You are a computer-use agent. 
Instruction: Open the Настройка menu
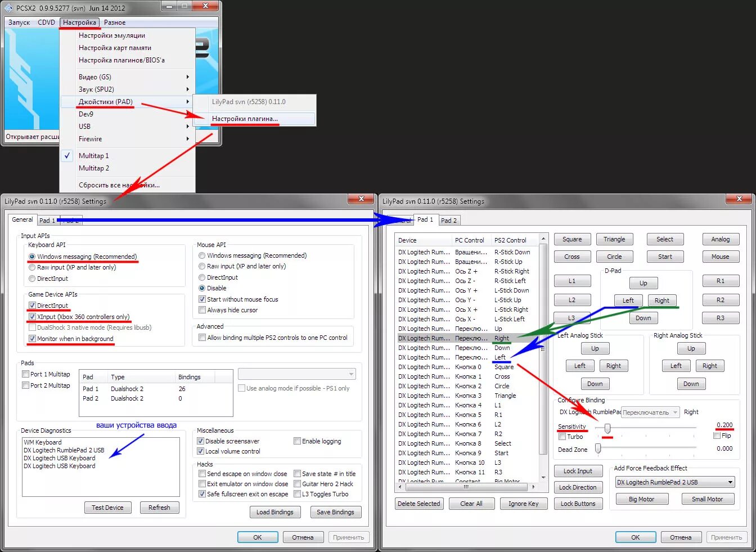click(79, 23)
